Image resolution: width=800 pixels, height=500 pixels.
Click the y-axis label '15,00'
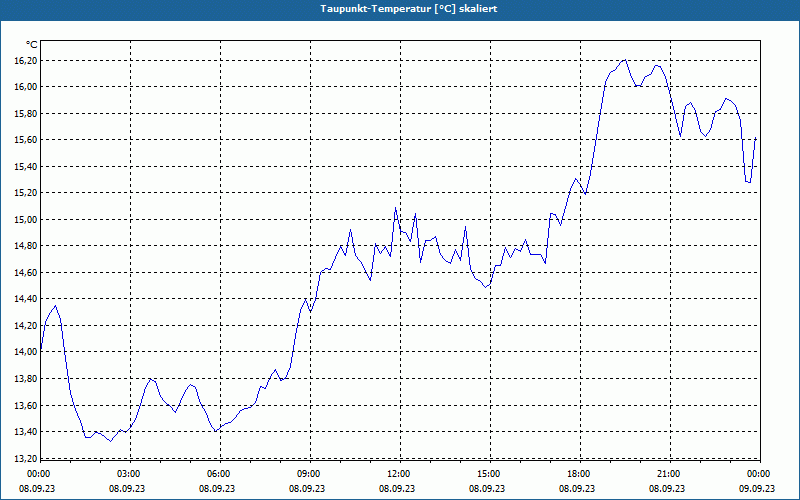26,219
